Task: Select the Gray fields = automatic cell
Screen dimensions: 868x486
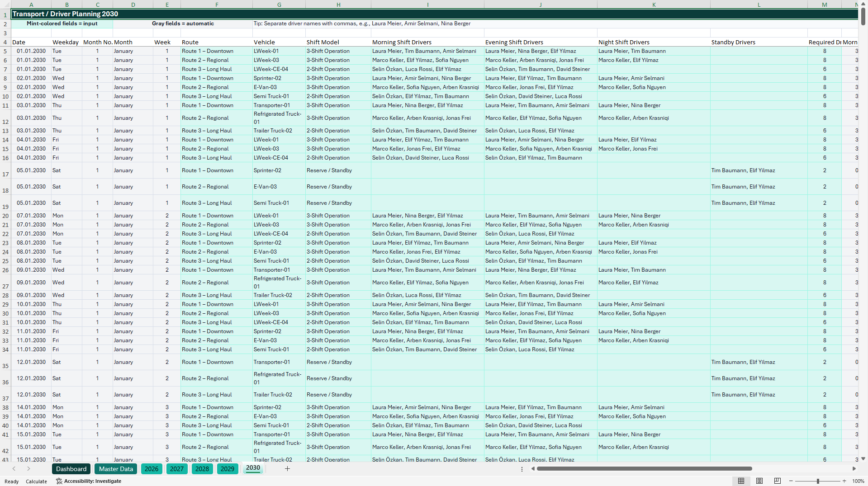Action: 183,24
